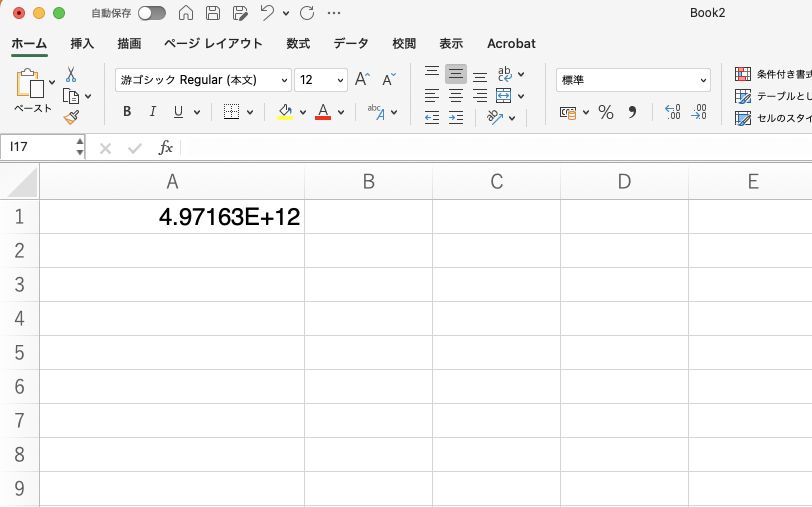Click the ペースト paste button
The image size is (812, 507).
(x=31, y=91)
